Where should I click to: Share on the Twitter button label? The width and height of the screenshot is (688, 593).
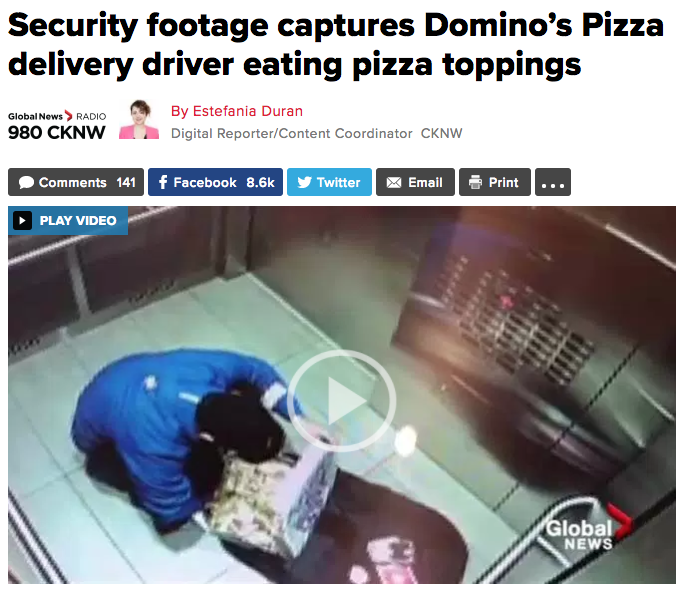(x=338, y=183)
